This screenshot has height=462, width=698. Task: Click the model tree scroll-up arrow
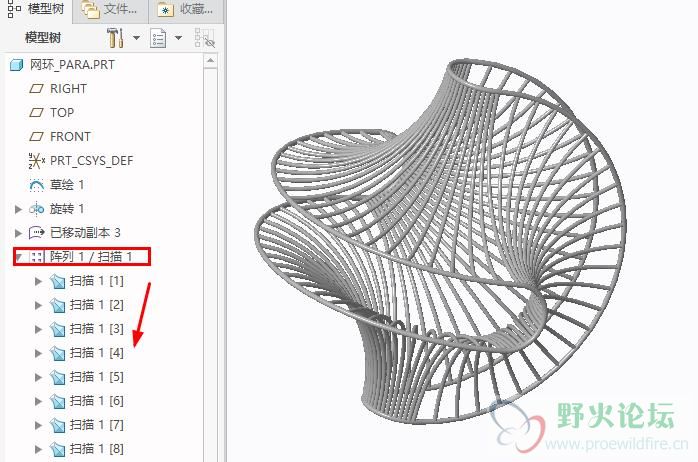pos(211,61)
